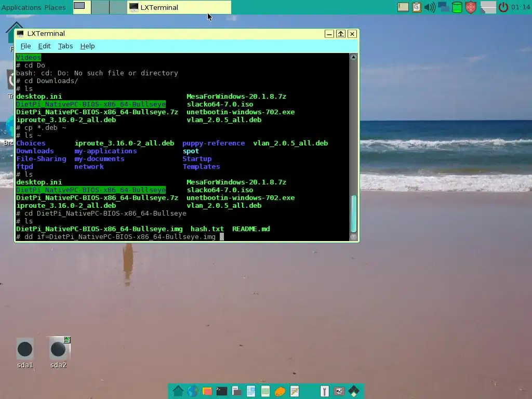Image resolution: width=532 pixels, height=399 pixels.
Task: Click the green storage cylinder tray icon
Action: [x=457, y=7]
